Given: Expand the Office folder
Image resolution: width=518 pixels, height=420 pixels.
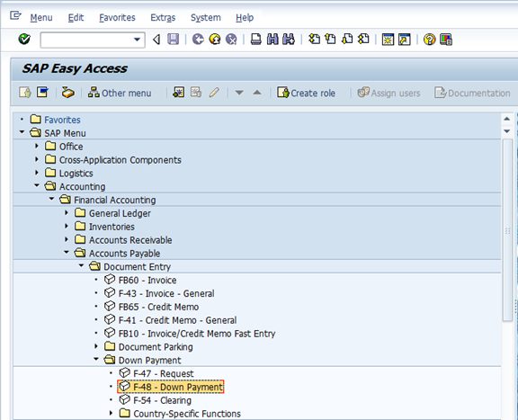Looking at the screenshot, I should [37, 146].
